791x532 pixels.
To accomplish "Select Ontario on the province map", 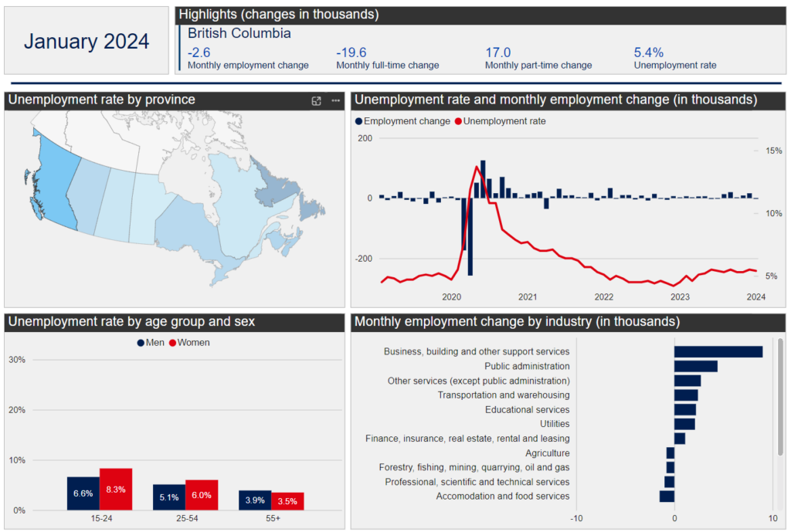I will point(185,224).
